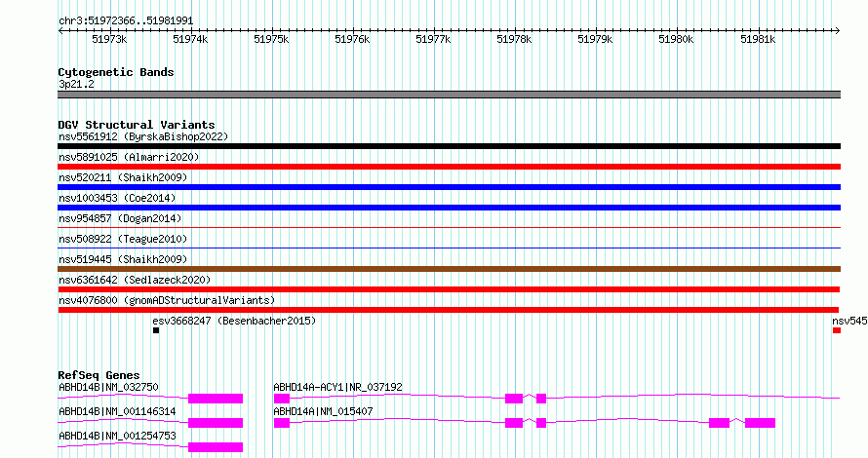This screenshot has height=458, width=868.
Task: Click the nsv5891025 (Almarri2020) label
Action: (129, 157)
